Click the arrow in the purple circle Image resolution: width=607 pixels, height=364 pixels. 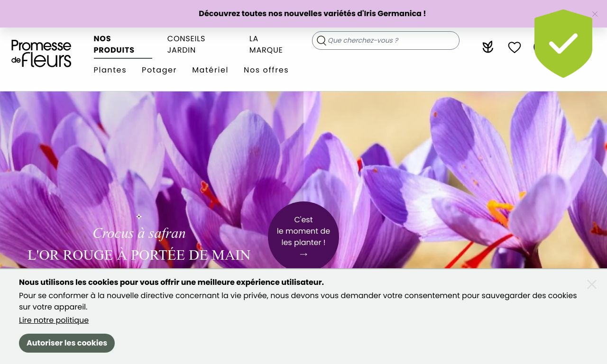(303, 255)
